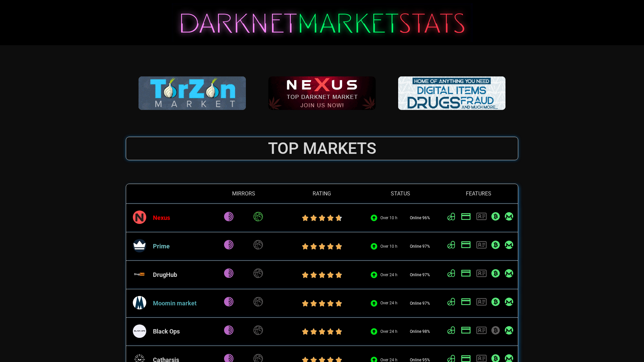Viewport: 644px width, 362px height.
Task: Open the Moomin market name link
Action: click(x=175, y=303)
